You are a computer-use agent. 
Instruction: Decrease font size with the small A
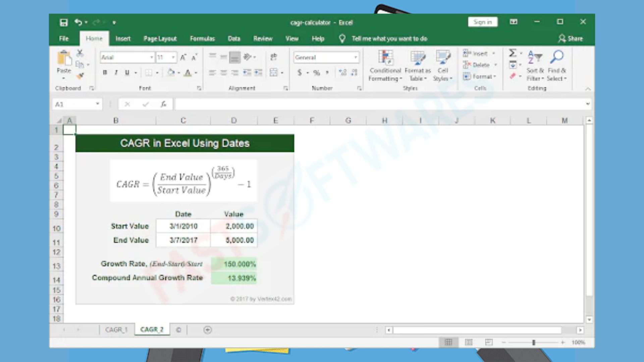click(194, 57)
